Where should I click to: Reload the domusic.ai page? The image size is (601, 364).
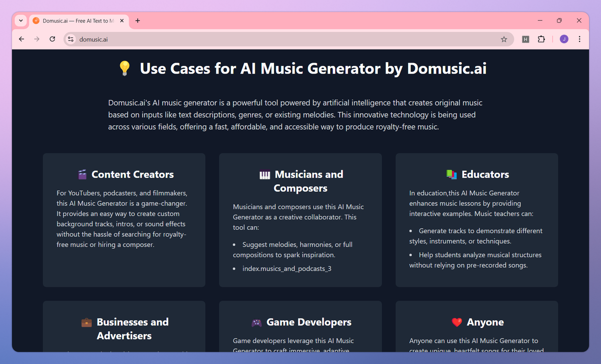pos(52,39)
